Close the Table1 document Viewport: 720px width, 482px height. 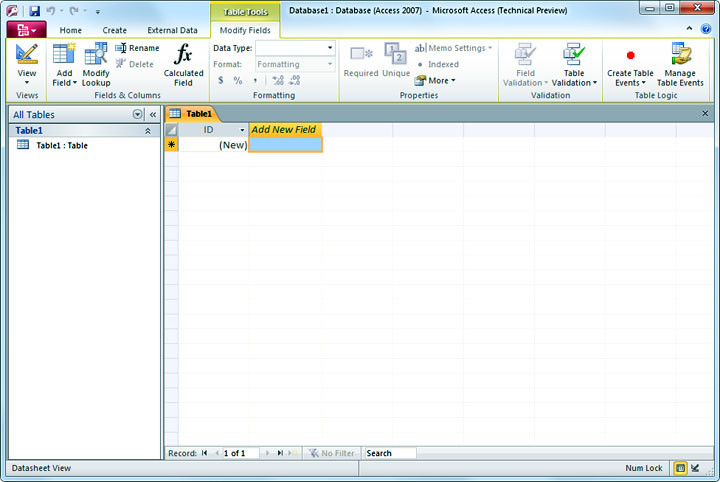coord(705,113)
